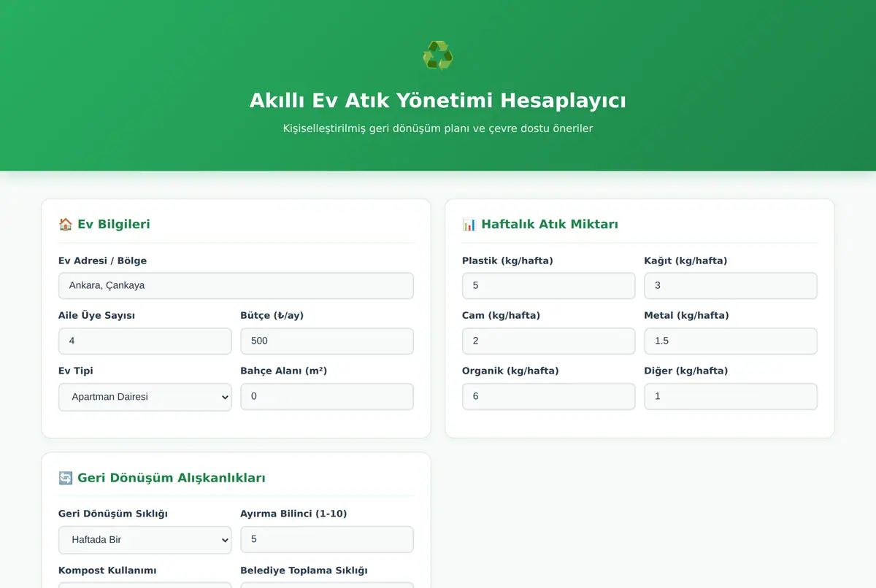
Task: Select the Bahçe Alanı (m²) input
Action: [327, 396]
